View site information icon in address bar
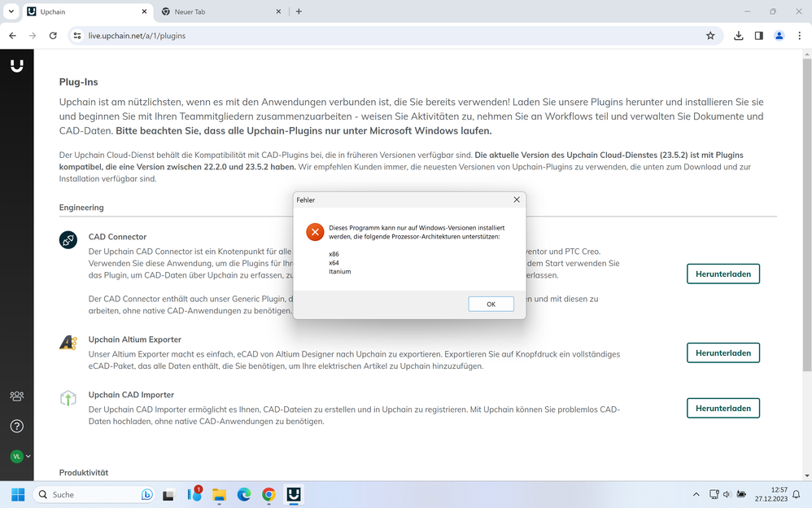The width and height of the screenshot is (812, 508). click(x=77, y=36)
